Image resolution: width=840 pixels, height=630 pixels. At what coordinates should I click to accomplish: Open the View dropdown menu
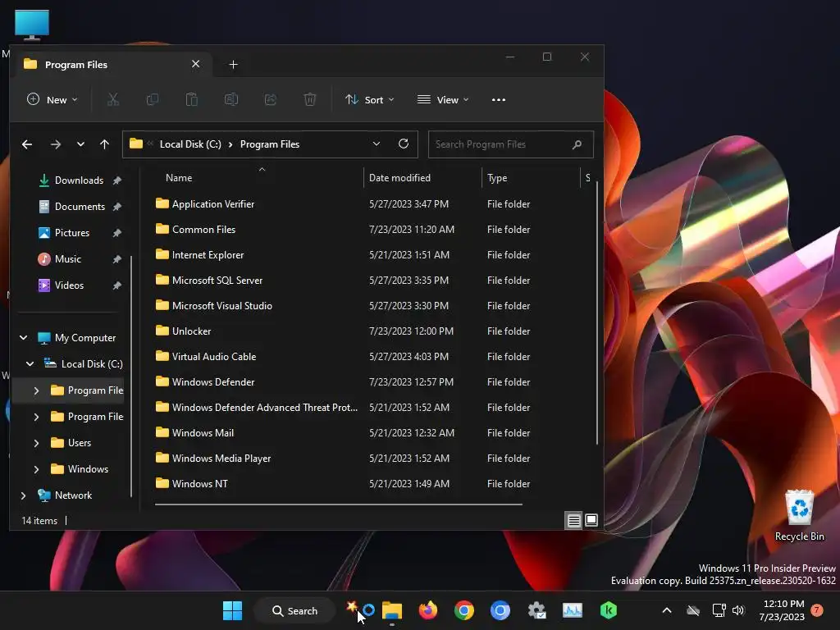pyautogui.click(x=443, y=99)
